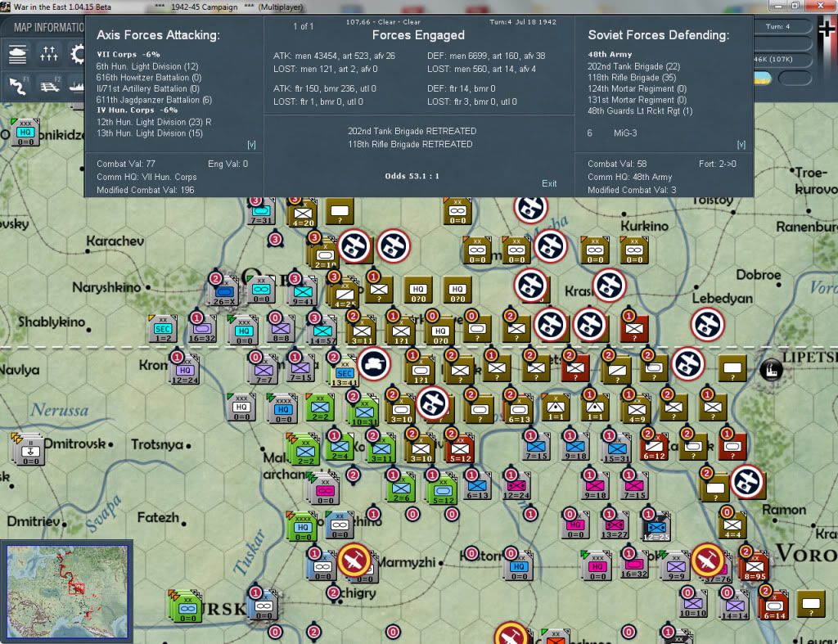Click "616th Howitzer Battalion (0)" entry
Screen dimensions: 838x644
click(x=149, y=78)
